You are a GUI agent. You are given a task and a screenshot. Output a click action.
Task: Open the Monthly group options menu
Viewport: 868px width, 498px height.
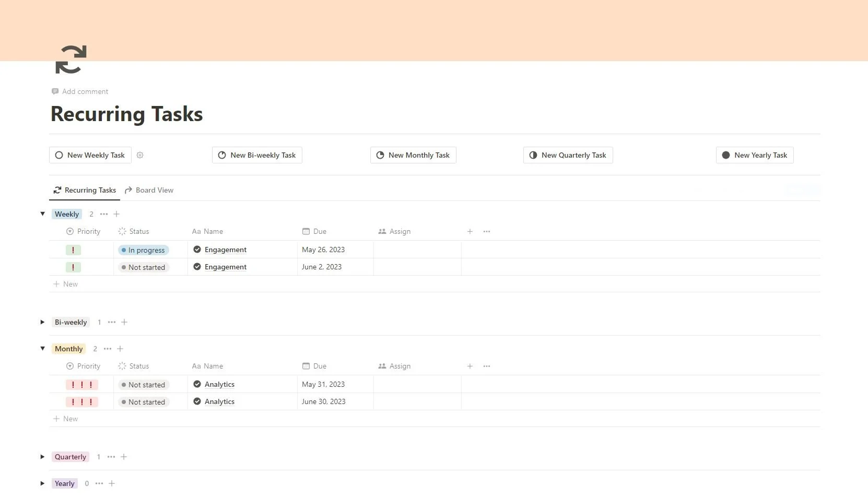tap(108, 349)
